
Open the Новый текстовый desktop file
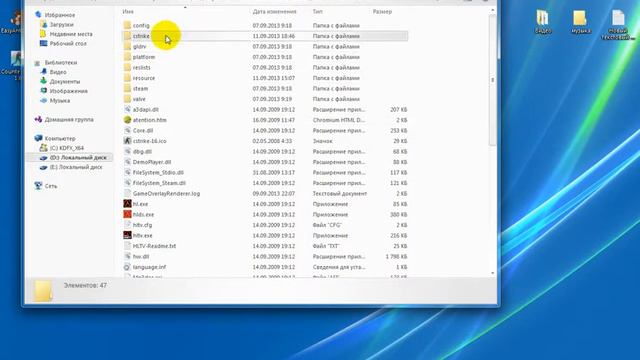coord(618,18)
